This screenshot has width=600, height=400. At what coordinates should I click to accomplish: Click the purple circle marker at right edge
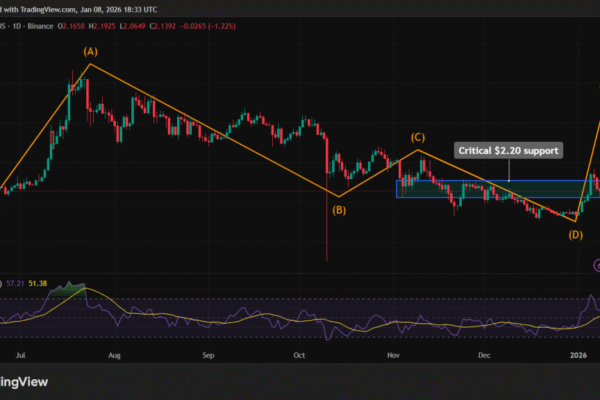597,264
